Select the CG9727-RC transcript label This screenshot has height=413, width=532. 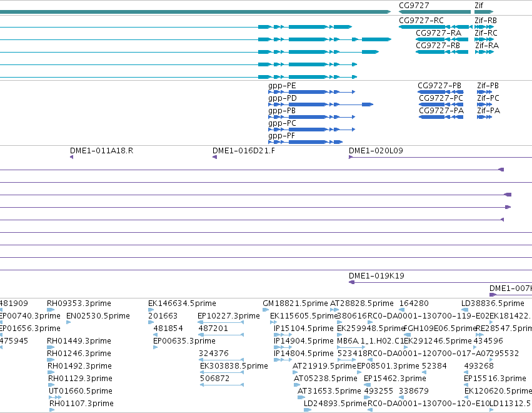pyautogui.click(x=421, y=21)
